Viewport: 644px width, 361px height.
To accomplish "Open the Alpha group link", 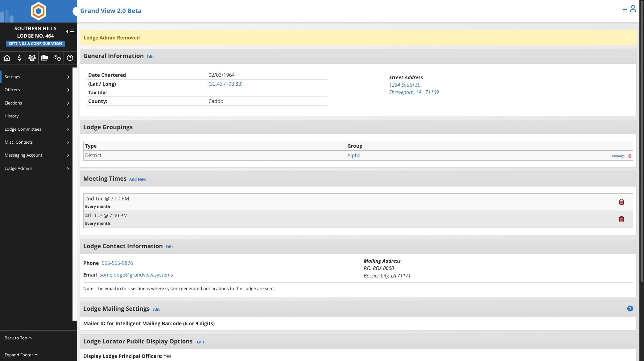I will pos(354,155).
